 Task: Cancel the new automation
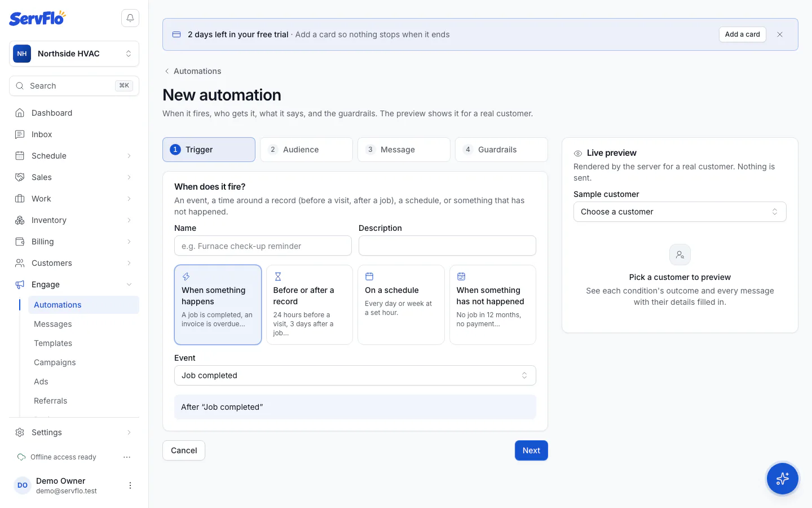tap(184, 450)
